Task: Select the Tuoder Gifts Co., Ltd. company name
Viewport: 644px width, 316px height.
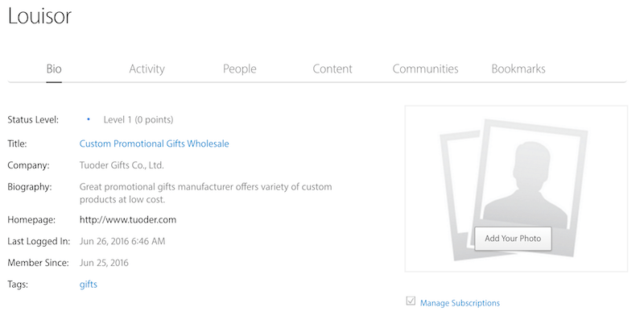Action: click(x=122, y=165)
